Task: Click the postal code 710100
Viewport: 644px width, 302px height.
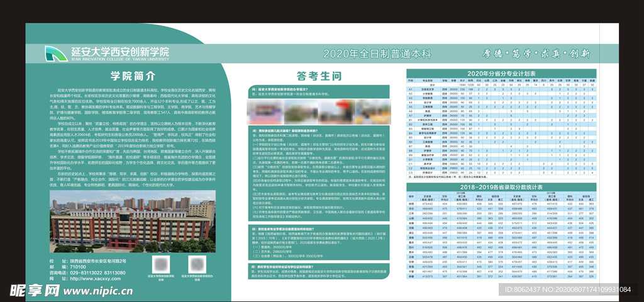Action: (79, 267)
